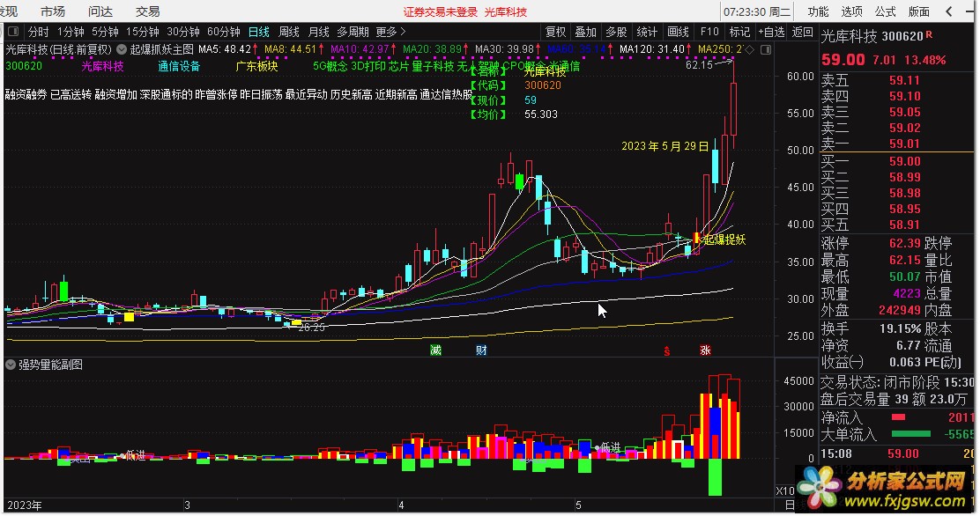Click the 5G概念 concept tag
Screen dimensions: 980x516
330,65
